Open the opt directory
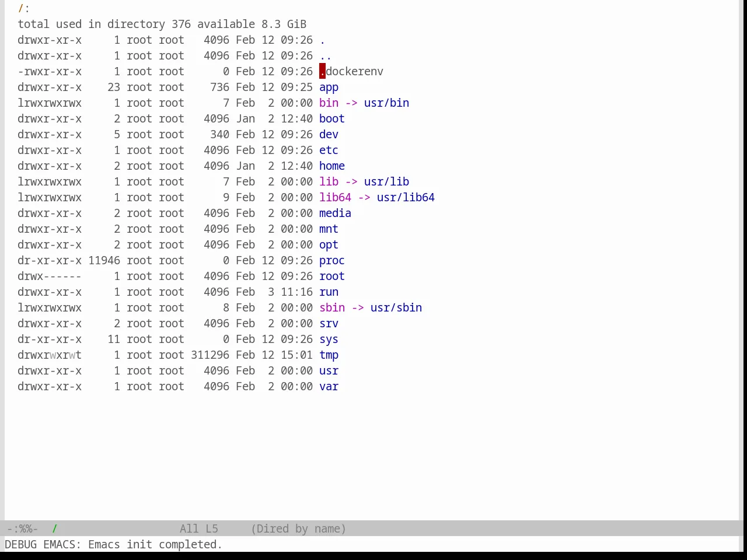Image resolution: width=747 pixels, height=560 pixels. (x=329, y=245)
